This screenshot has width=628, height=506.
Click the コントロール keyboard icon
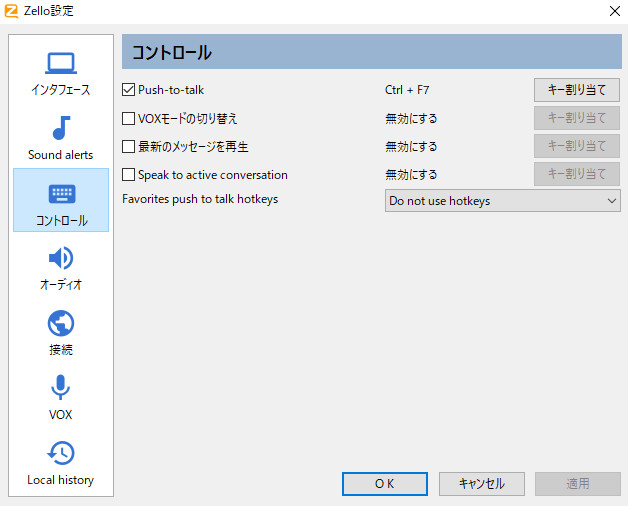(60, 193)
